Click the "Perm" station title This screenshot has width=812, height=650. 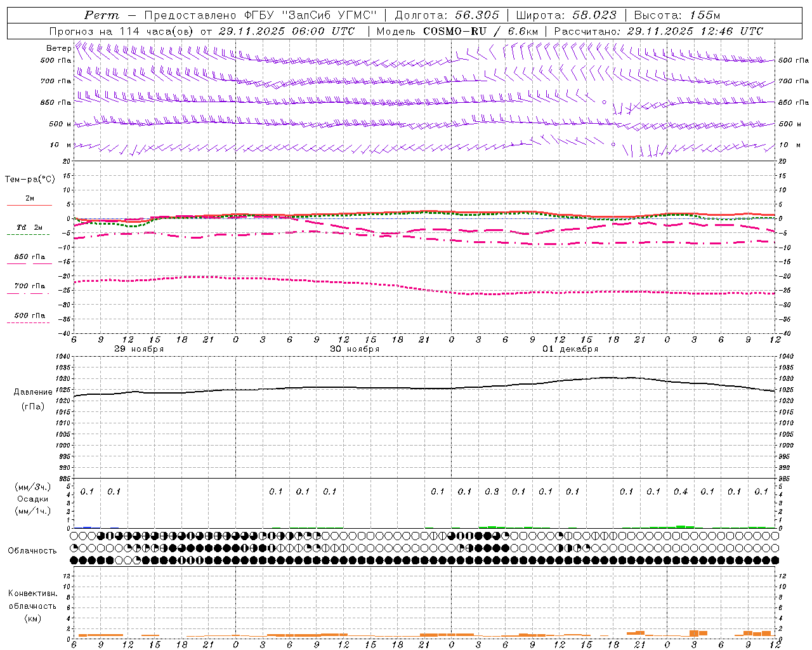click(x=101, y=15)
